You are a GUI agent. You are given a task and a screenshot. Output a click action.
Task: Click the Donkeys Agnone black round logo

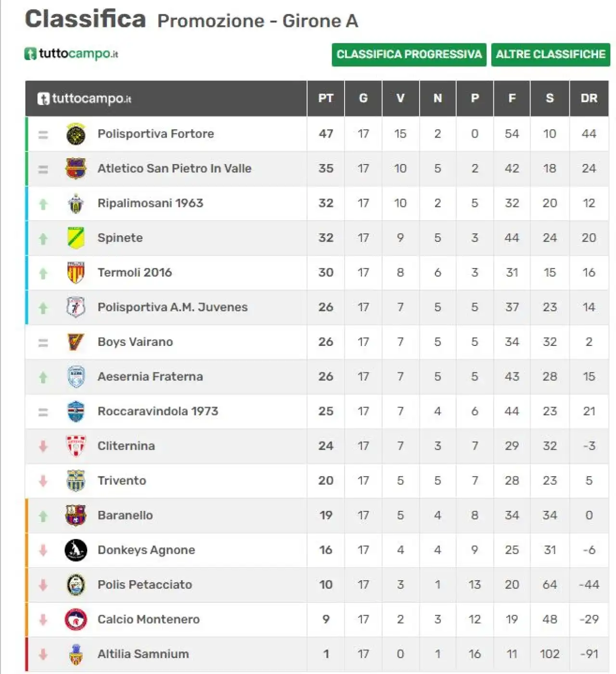(76, 550)
